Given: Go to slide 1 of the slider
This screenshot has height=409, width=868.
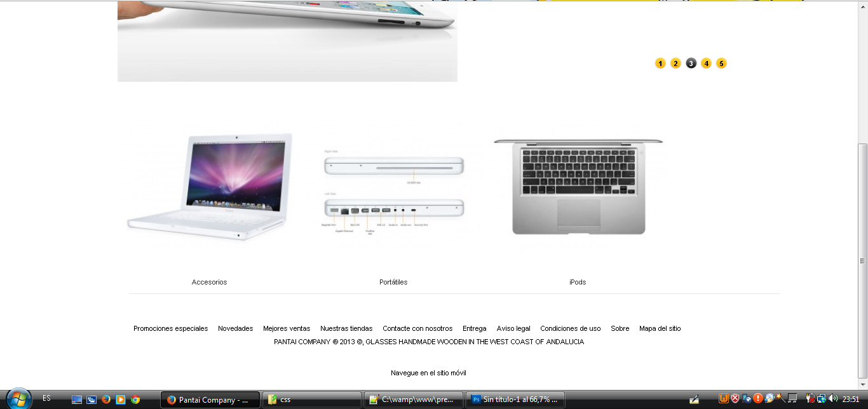Looking at the screenshot, I should coord(660,64).
